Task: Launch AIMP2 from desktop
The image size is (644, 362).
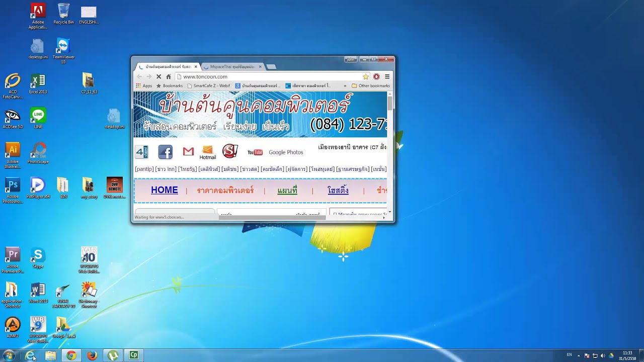Action: (x=13, y=328)
